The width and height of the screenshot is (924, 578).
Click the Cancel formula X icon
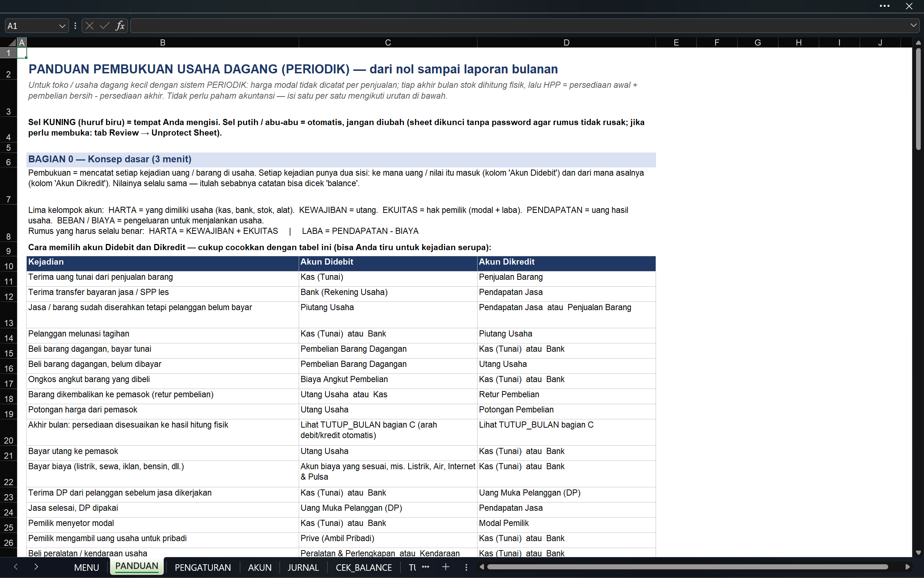click(x=90, y=26)
